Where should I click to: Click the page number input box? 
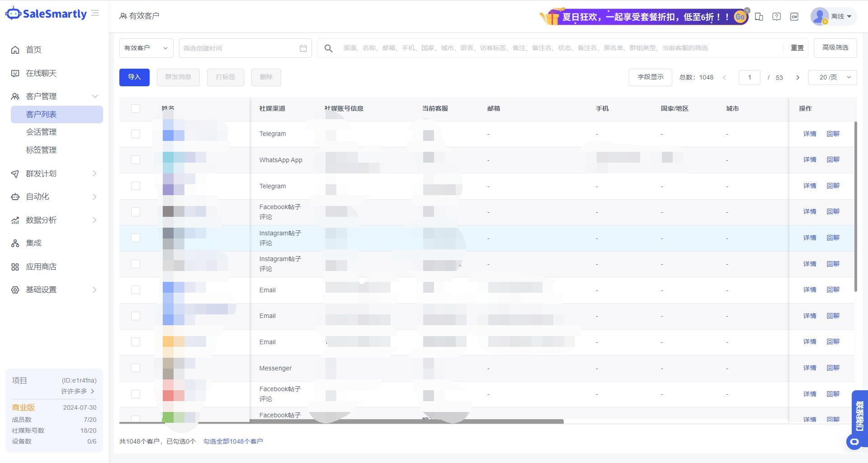pos(750,77)
